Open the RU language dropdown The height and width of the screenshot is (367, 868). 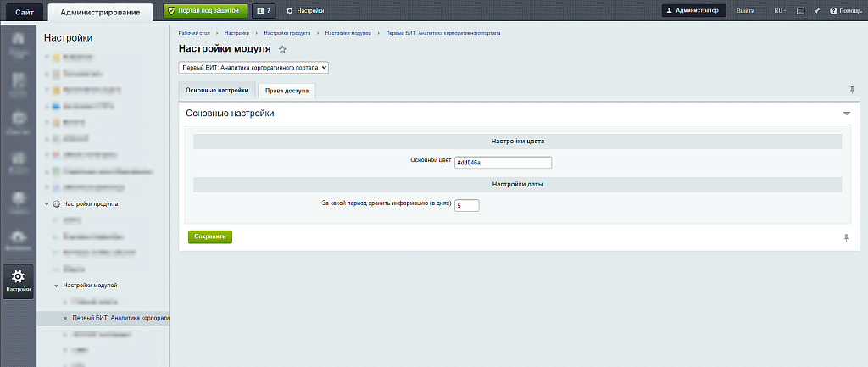(779, 11)
